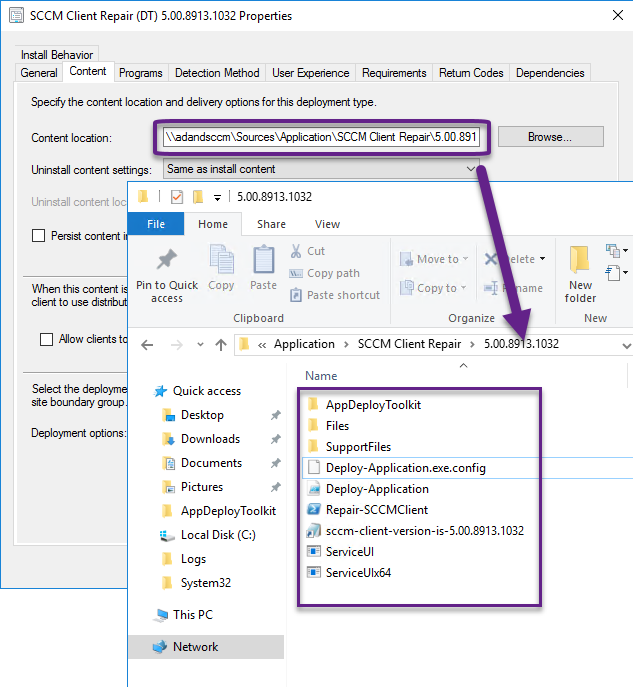Open the Dependencies tab
The height and width of the screenshot is (687, 633).
point(550,73)
